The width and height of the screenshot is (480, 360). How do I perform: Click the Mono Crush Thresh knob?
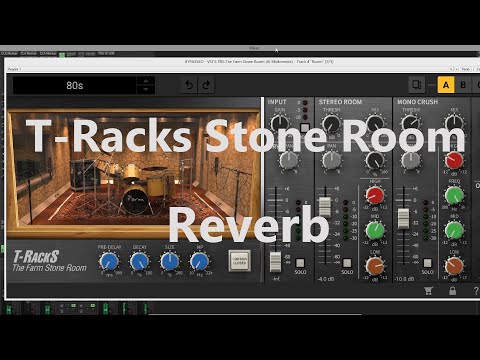click(411, 123)
